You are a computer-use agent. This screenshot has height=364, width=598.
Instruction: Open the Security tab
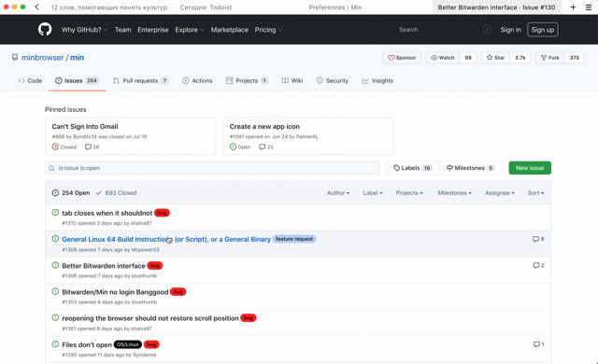pos(333,80)
